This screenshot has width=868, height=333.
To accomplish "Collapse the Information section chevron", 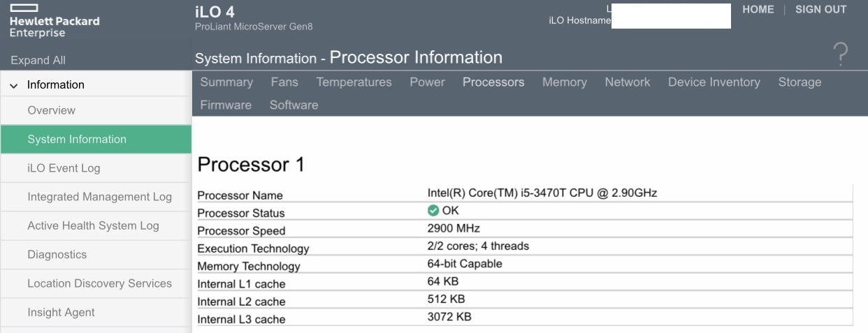I will (x=14, y=85).
